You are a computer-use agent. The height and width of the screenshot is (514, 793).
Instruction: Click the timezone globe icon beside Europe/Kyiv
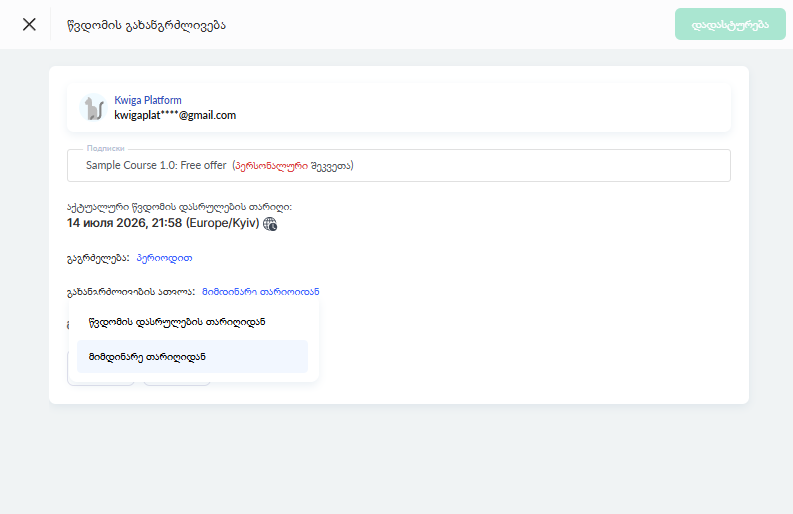click(270, 224)
